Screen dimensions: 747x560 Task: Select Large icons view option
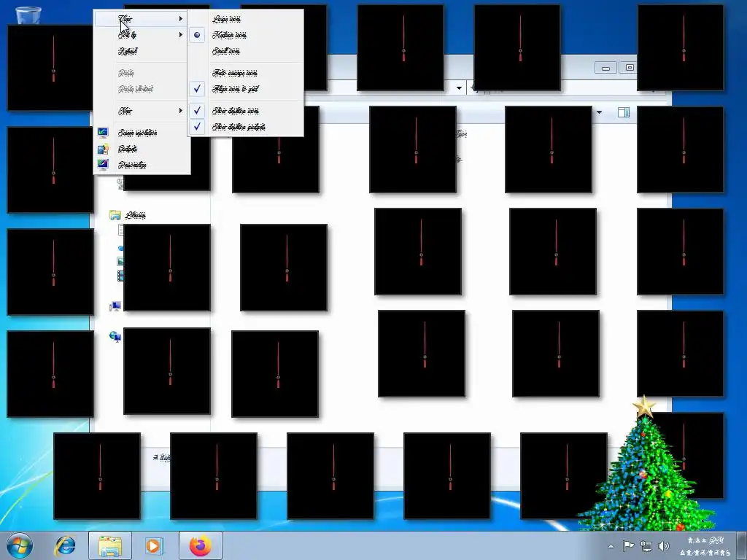click(x=245, y=19)
